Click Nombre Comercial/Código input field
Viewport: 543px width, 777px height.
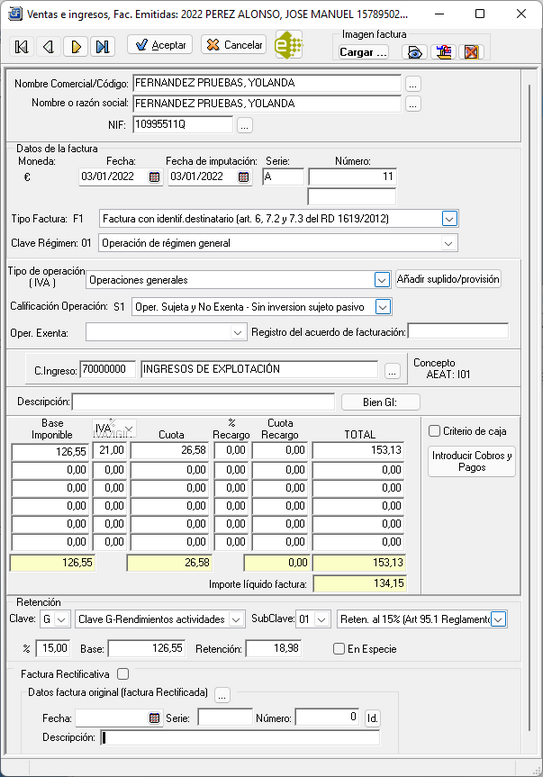(267, 83)
